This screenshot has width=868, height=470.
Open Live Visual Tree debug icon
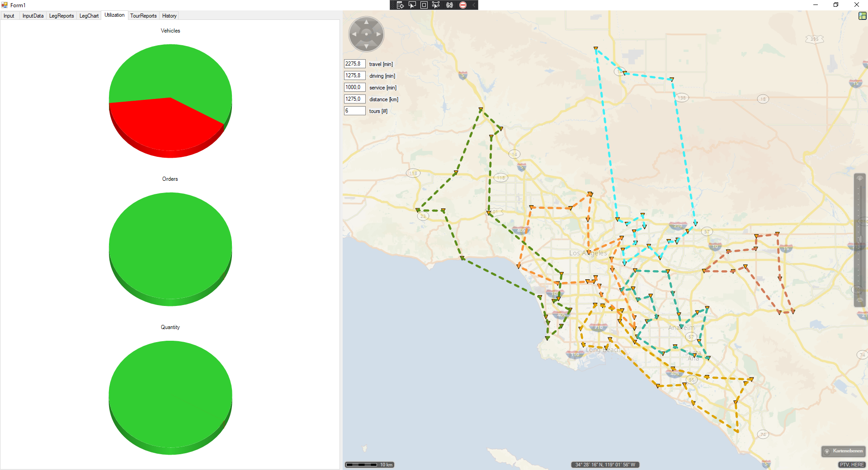(x=400, y=5)
